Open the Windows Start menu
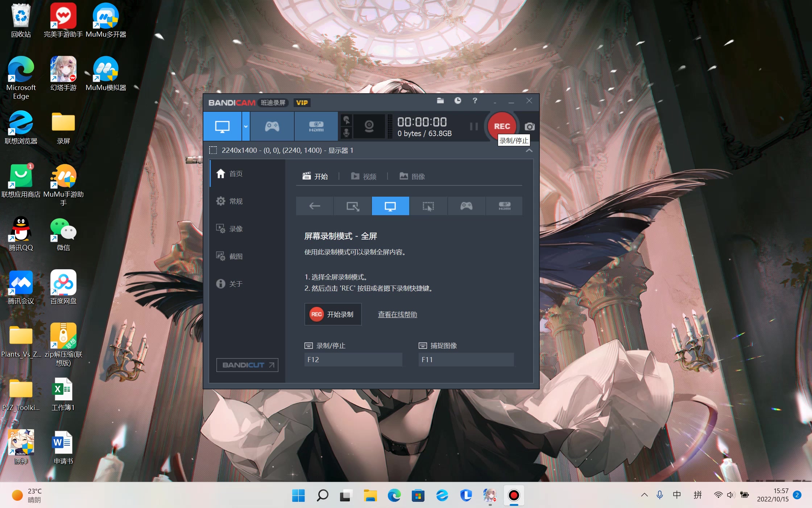This screenshot has height=508, width=812. coord(298,495)
